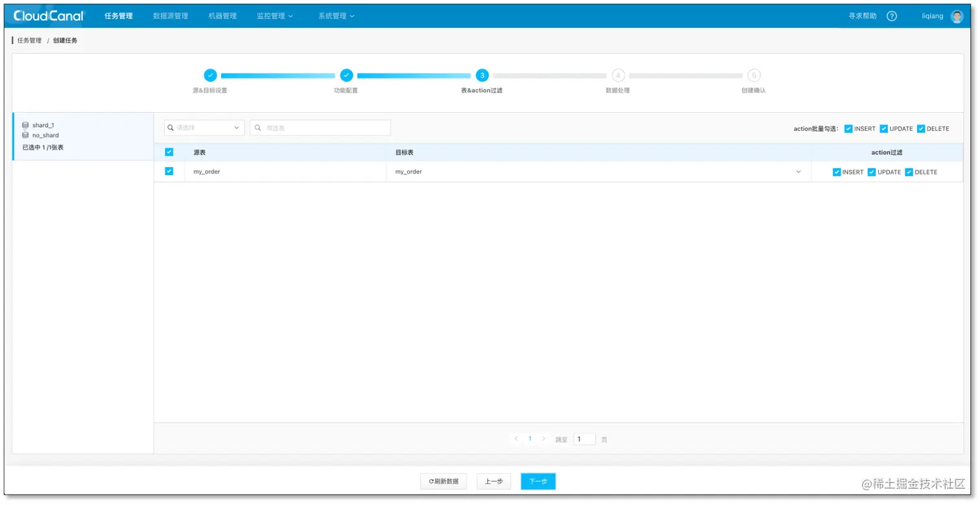The width and height of the screenshot is (980, 505).
Task: Click step 1 completed check circle
Action: pos(210,75)
